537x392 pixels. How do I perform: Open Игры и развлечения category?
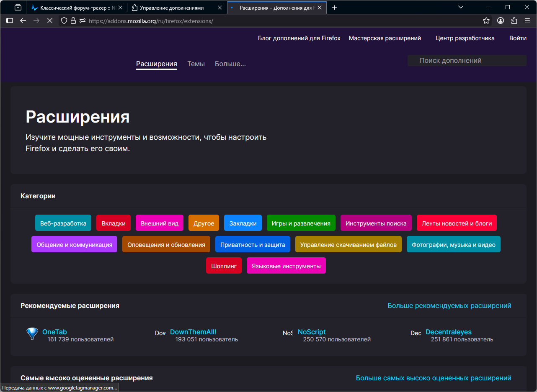point(301,223)
